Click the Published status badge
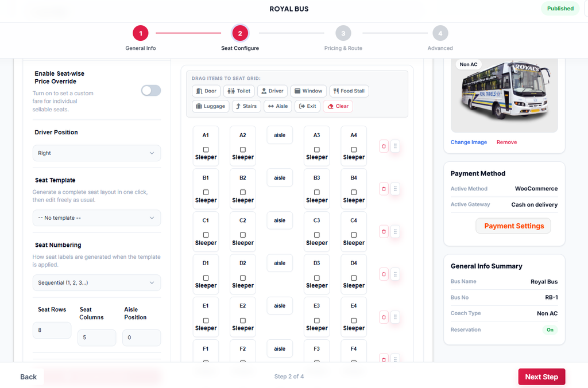This screenshot has width=588, height=388. pyautogui.click(x=560, y=9)
